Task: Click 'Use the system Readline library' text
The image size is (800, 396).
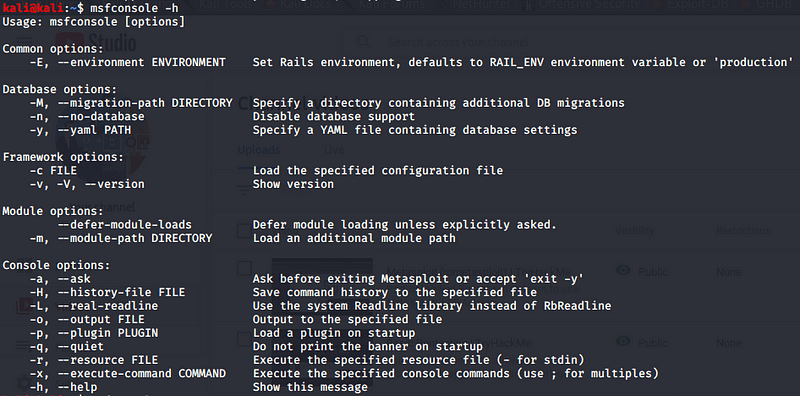Action: pyautogui.click(x=432, y=306)
